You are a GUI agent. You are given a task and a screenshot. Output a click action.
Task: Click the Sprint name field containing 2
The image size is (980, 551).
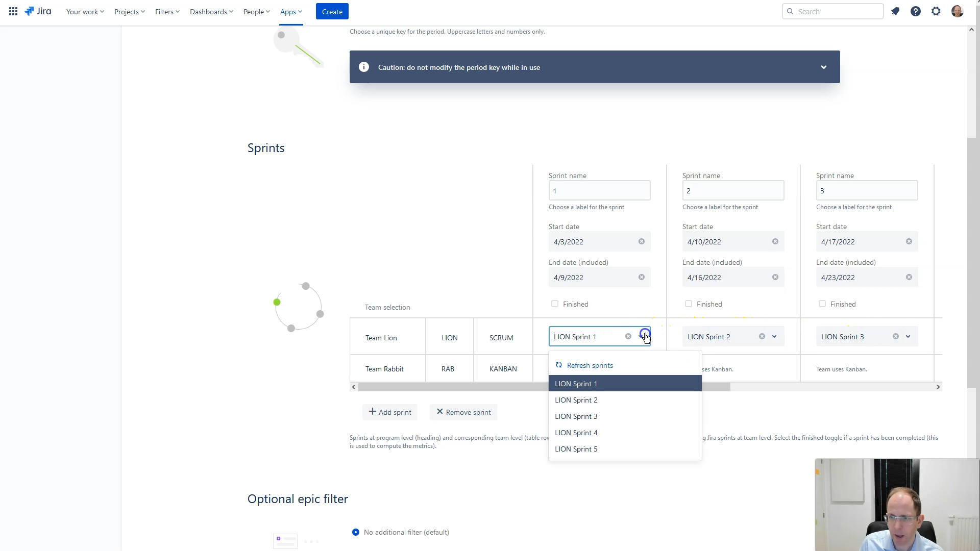click(x=733, y=191)
